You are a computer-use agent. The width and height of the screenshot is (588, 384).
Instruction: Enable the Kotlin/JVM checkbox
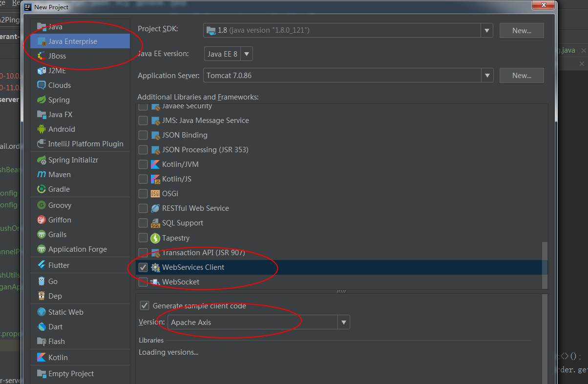click(x=143, y=164)
